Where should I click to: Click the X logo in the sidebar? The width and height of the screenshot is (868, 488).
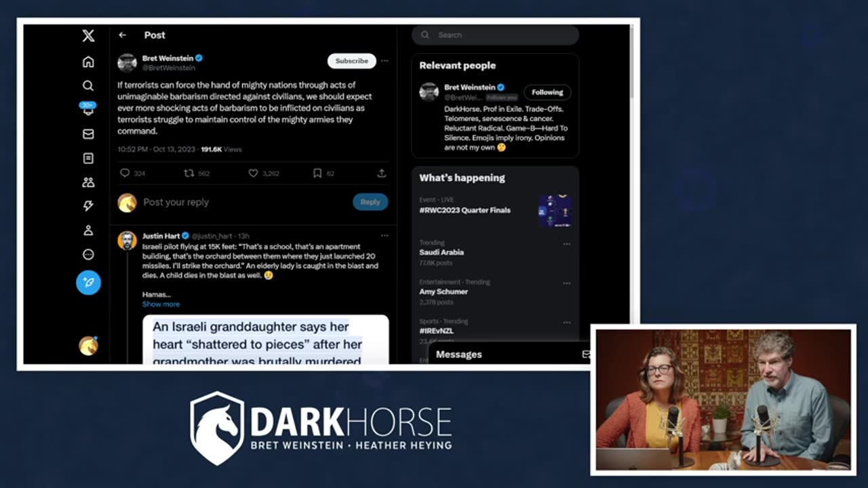(88, 36)
